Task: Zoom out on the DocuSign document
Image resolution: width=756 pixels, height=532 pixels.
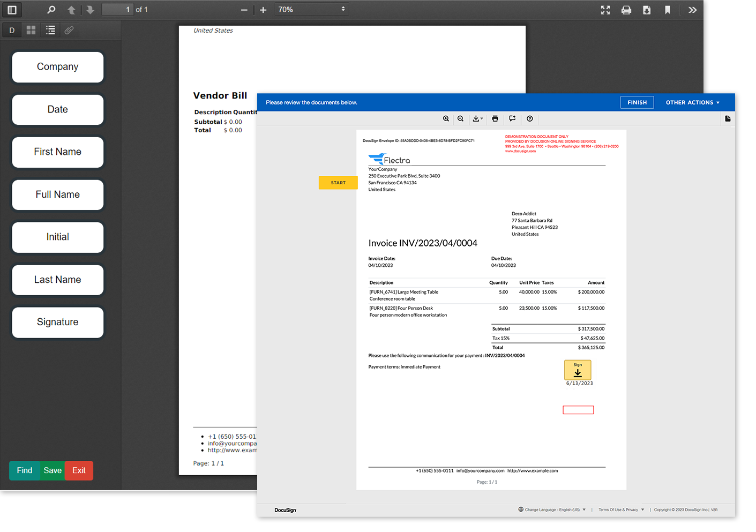Action: (x=460, y=119)
